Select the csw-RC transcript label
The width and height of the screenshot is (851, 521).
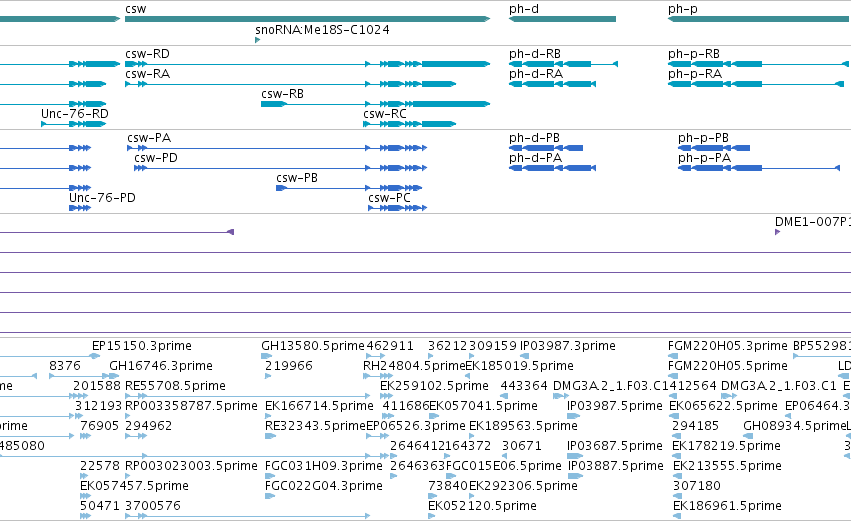[x=385, y=115]
